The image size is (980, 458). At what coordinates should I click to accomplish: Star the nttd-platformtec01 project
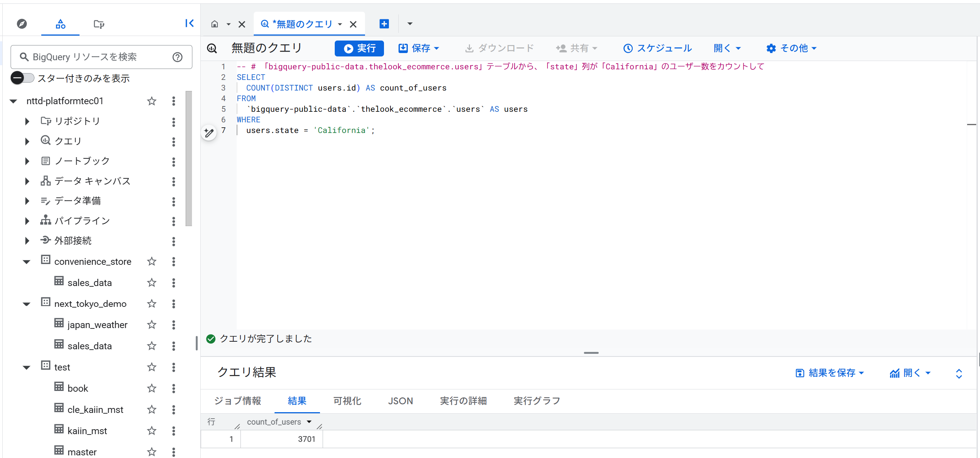click(x=151, y=101)
